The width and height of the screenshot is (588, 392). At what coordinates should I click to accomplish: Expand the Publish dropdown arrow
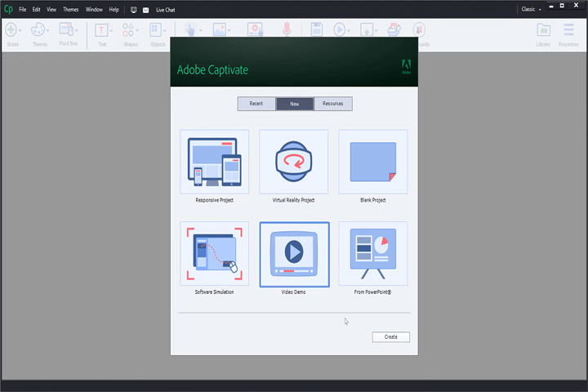coord(376,30)
